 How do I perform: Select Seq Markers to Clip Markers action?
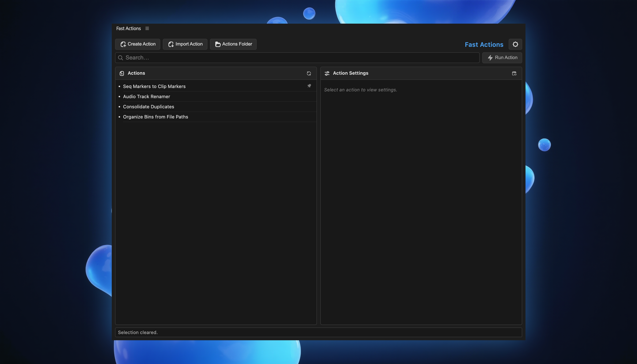pos(154,86)
